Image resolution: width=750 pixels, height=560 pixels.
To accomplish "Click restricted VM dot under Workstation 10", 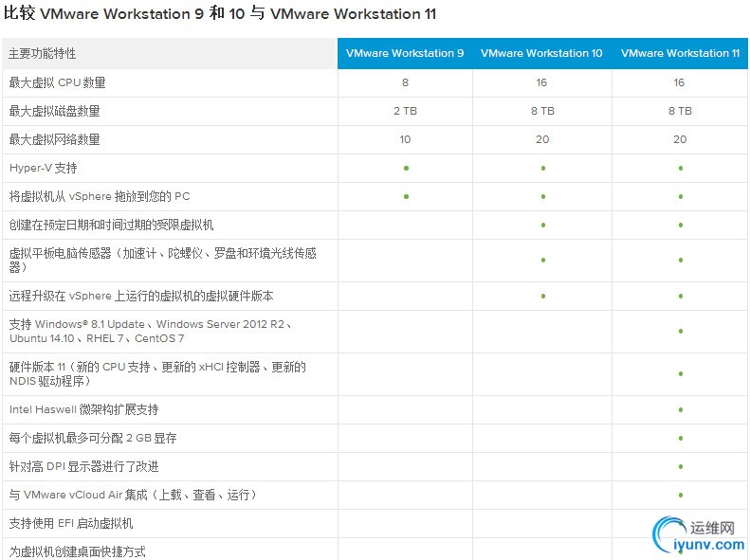I will click(543, 226).
